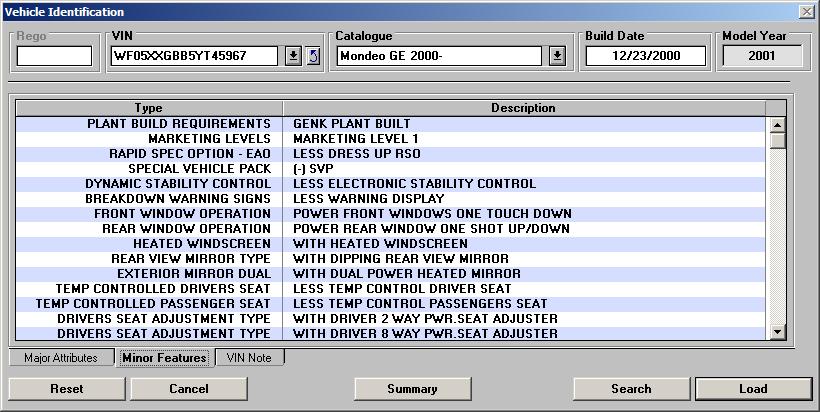This screenshot has height=412, width=820.
Task: Click the VIN input field
Action: 194,56
